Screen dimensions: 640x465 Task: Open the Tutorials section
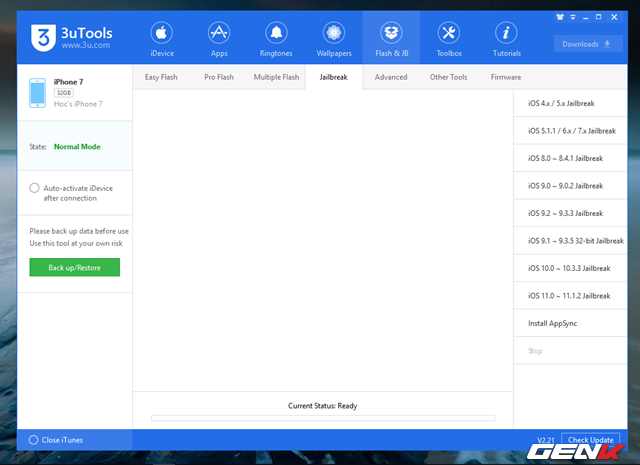click(507, 39)
